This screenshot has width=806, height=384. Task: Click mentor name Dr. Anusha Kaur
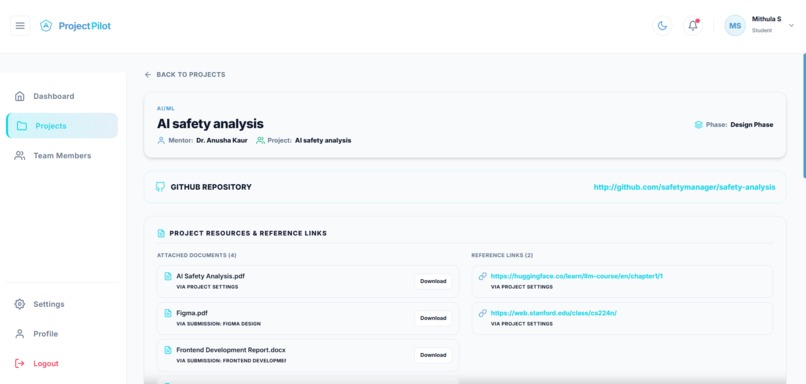point(222,140)
